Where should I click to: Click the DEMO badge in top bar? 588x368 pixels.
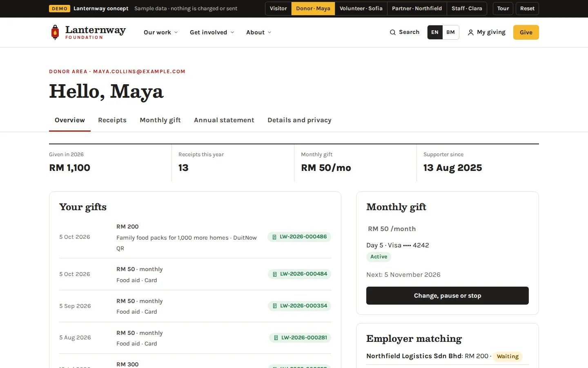coord(60,9)
